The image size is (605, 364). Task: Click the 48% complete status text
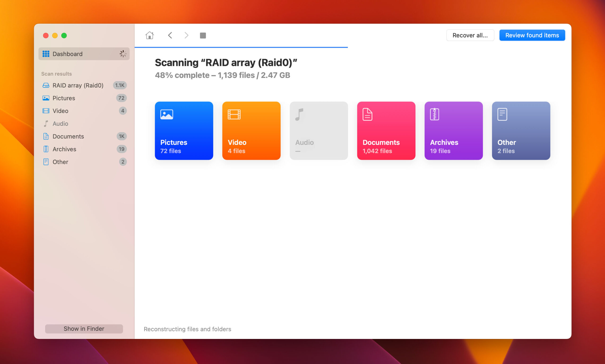click(222, 75)
